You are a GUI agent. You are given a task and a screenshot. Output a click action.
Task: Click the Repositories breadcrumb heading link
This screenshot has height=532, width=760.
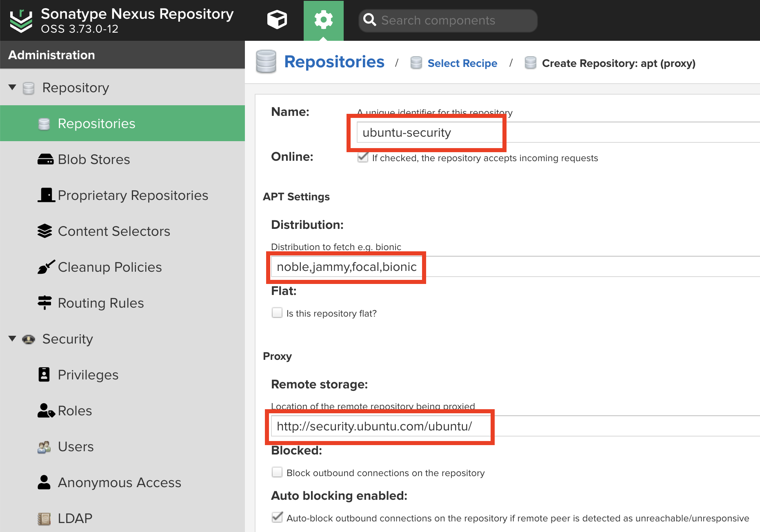point(334,62)
